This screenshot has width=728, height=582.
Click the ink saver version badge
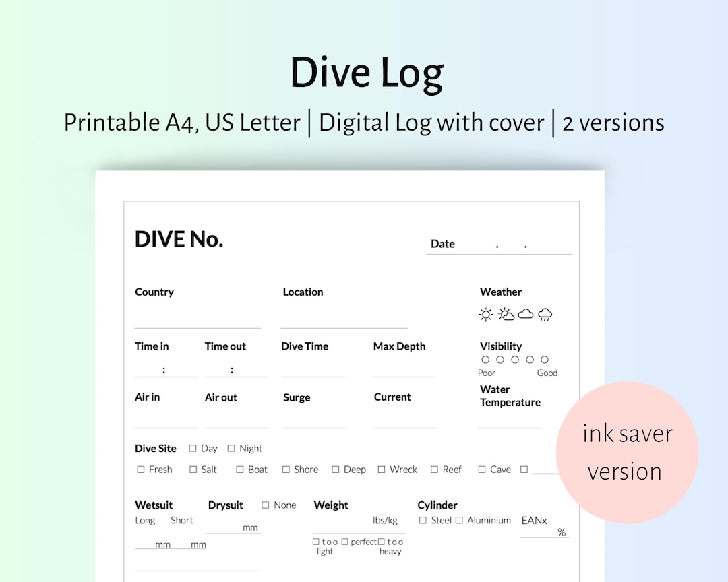(627, 451)
